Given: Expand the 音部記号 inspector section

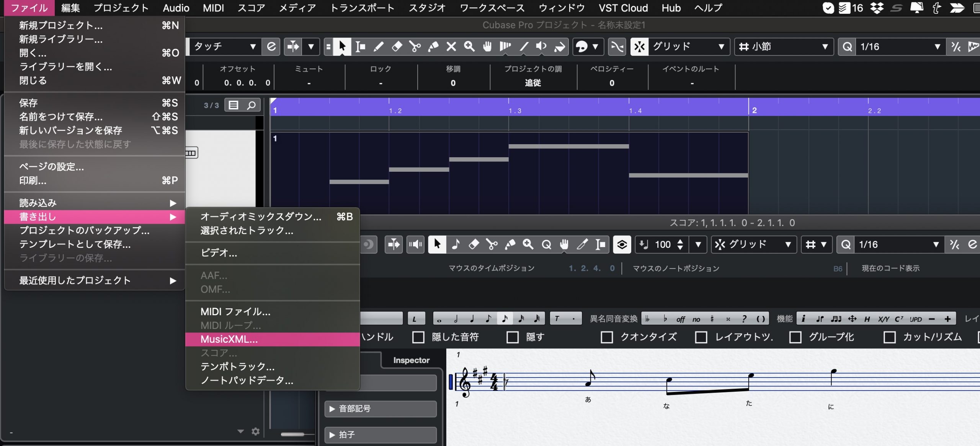Looking at the screenshot, I should click(x=381, y=409).
